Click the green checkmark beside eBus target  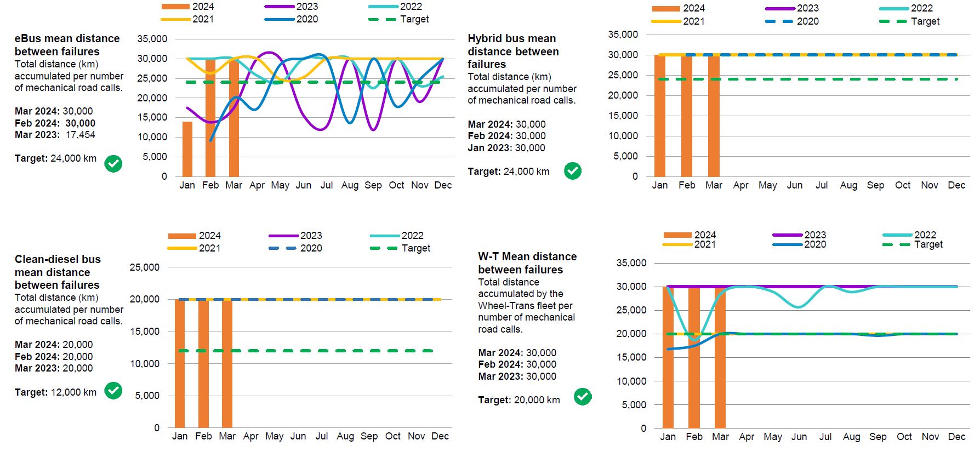[113, 163]
